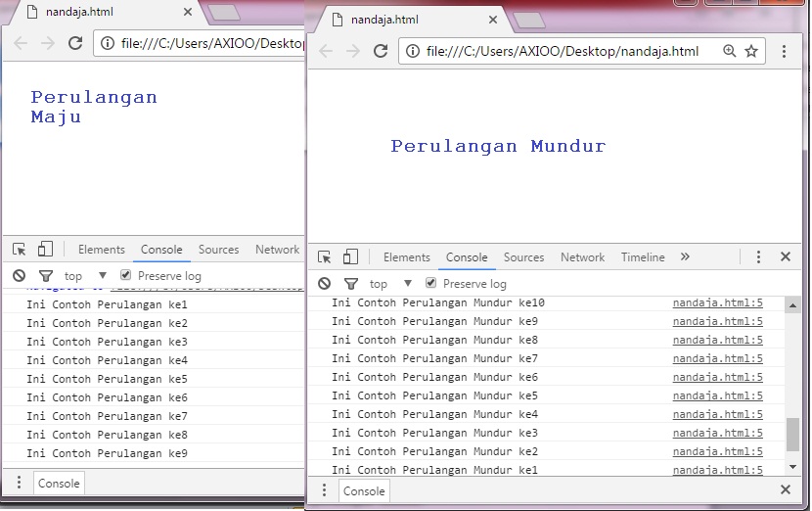This screenshot has height=511, width=812.
Task: Select Console drawer tab in right window
Action: (x=364, y=490)
